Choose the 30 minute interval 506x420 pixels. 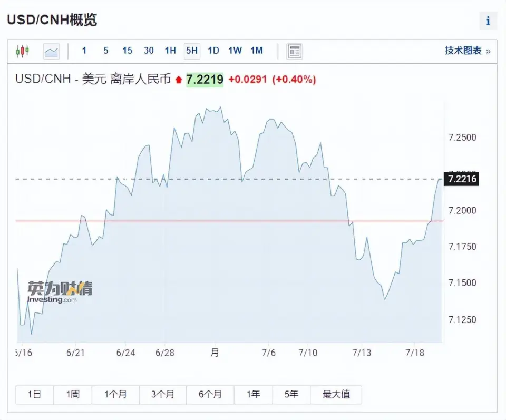(149, 51)
